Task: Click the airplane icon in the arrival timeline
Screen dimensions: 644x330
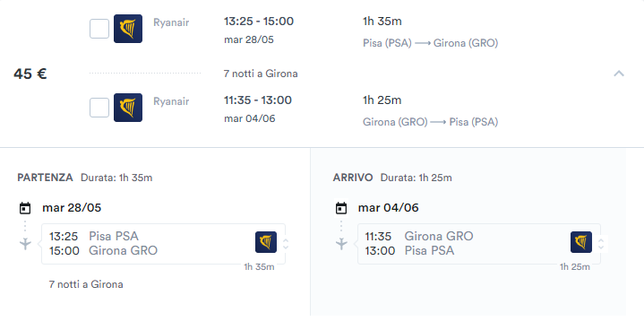Action: pyautogui.click(x=342, y=244)
